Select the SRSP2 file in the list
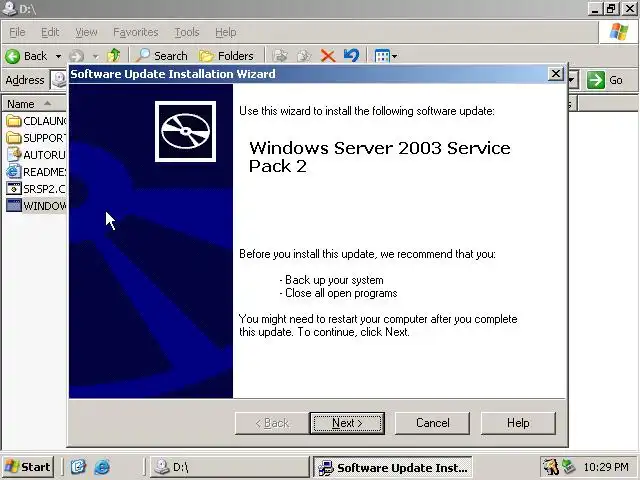Screen dimensions: 640x480 click(37, 189)
